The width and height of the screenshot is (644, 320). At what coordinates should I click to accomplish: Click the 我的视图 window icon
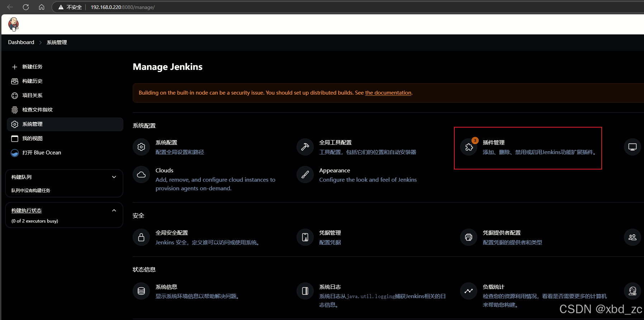pyautogui.click(x=15, y=139)
